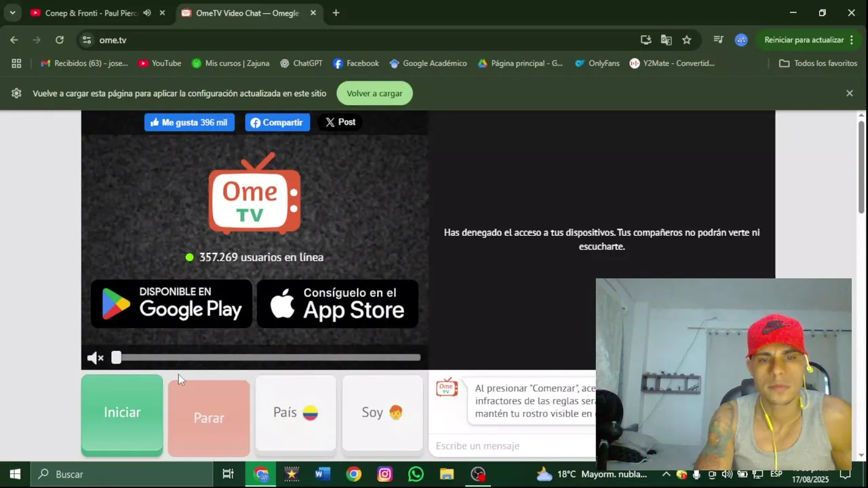Open Instagram from the taskbar
Image resolution: width=868 pixels, height=488 pixels.
click(x=384, y=474)
